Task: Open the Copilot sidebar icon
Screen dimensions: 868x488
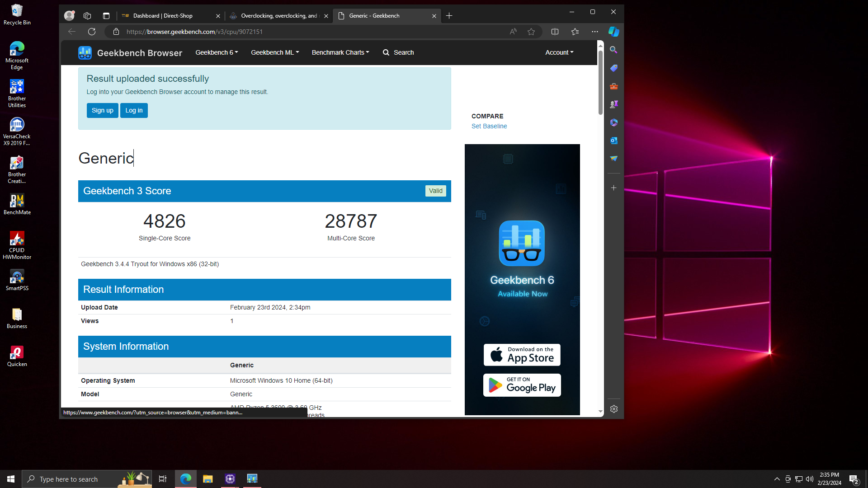Action: 613,32
